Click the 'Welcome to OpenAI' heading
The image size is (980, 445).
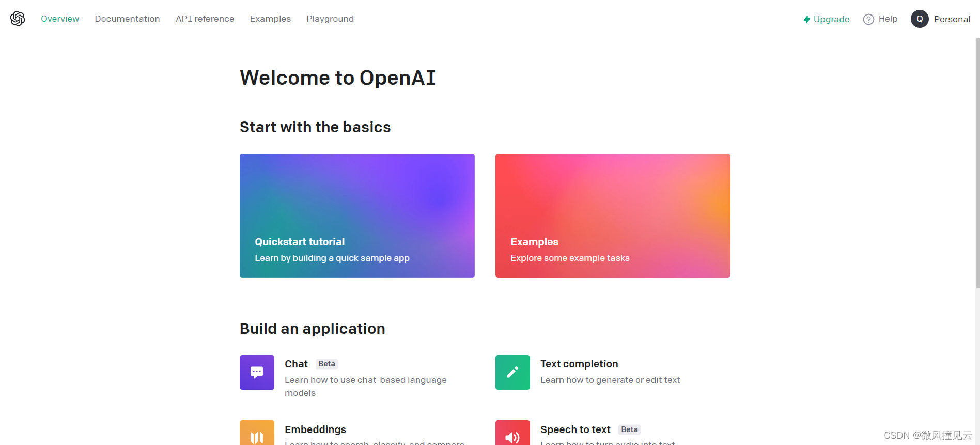tap(338, 78)
